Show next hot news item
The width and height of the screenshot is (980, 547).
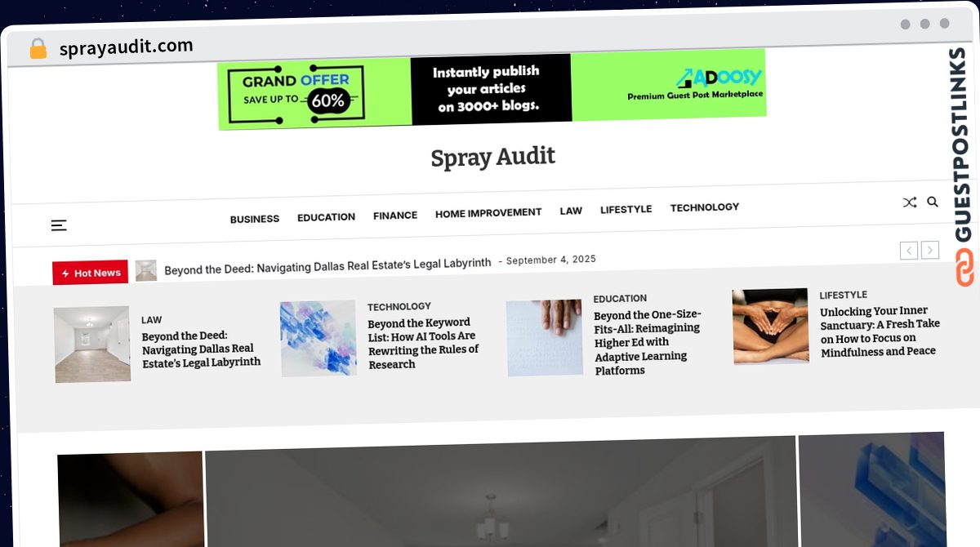pyautogui.click(x=930, y=251)
